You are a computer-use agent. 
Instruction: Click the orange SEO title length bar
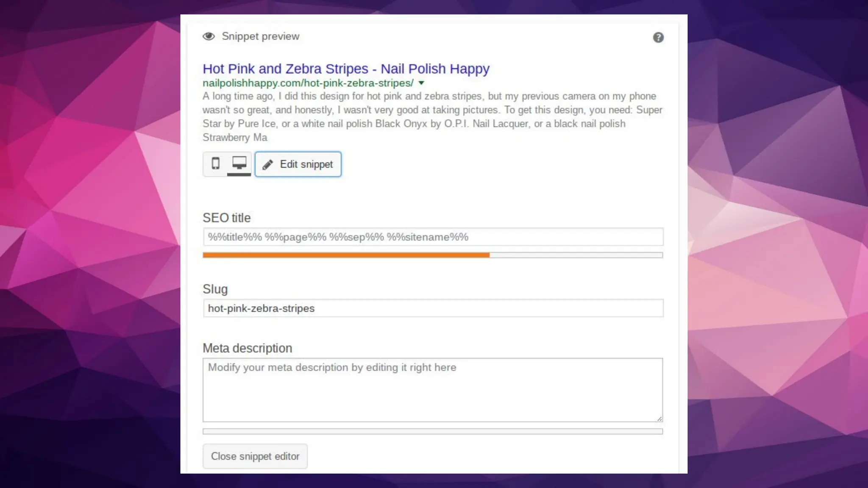coord(346,255)
